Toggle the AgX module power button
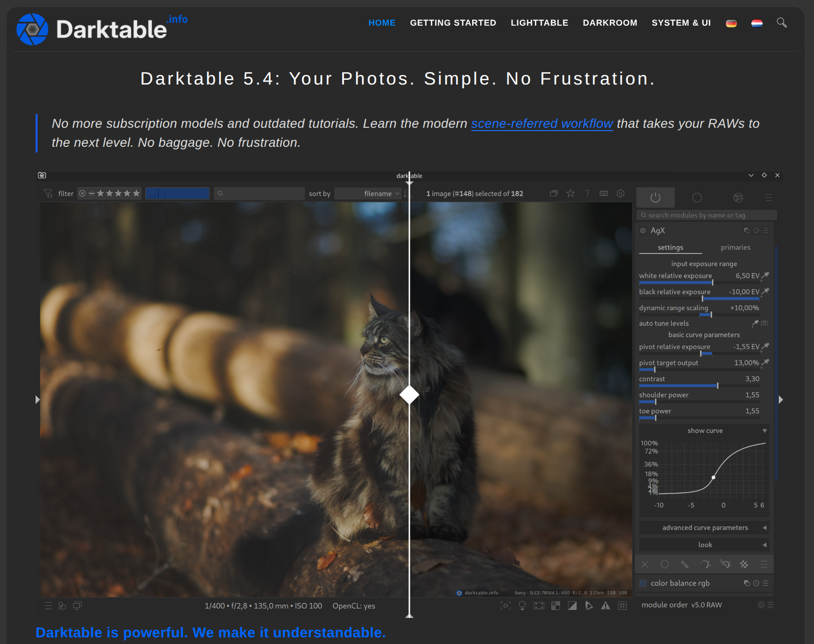Image resolution: width=814 pixels, height=644 pixels. pos(643,230)
